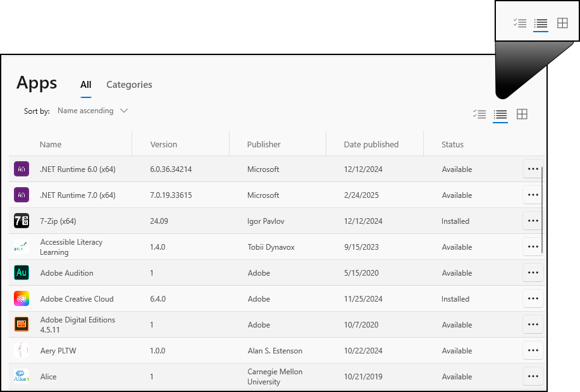The height and width of the screenshot is (392, 580).
Task: Click the Adobe Digital Editions icon
Action: (22, 324)
